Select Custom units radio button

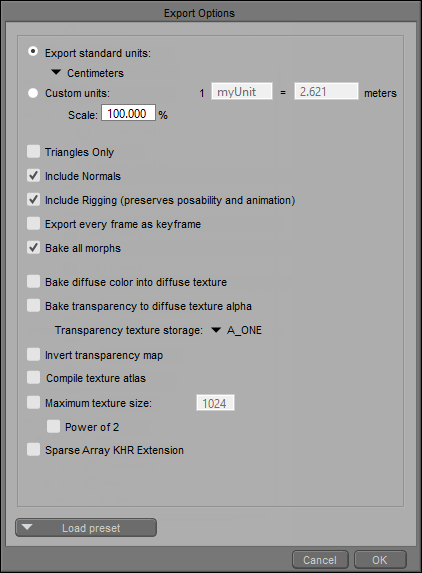[x=33, y=93]
